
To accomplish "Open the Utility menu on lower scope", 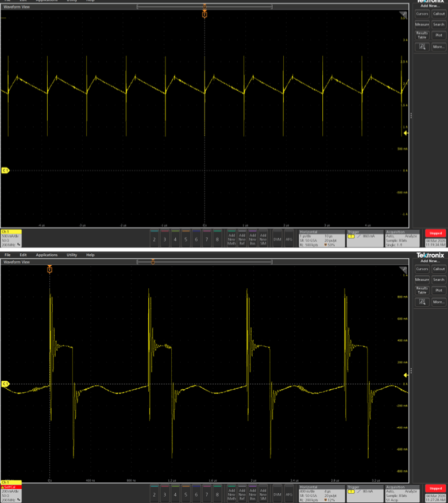I will pos(72,255).
